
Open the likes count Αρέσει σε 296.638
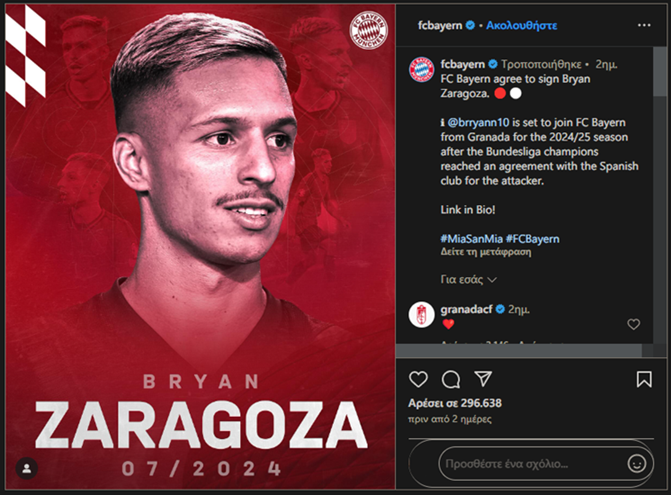click(x=454, y=403)
